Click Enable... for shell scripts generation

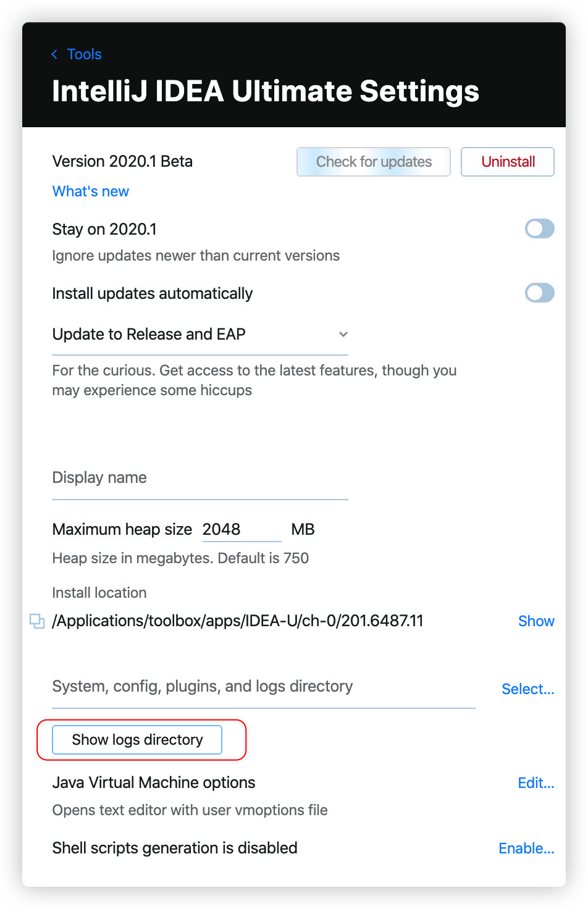click(526, 848)
